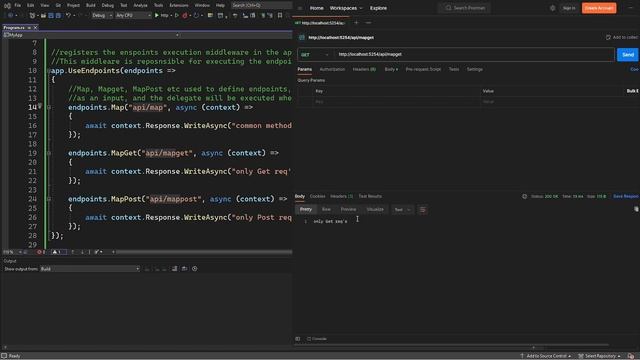The height and width of the screenshot is (360, 640).
Task: Select the Raw response view
Action: point(326,209)
